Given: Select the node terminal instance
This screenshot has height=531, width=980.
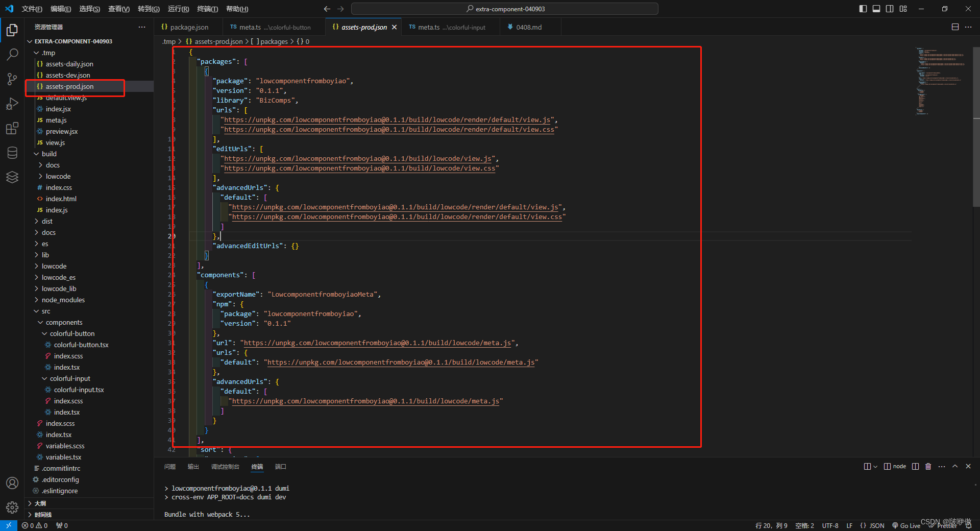Looking at the screenshot, I should click(895, 466).
